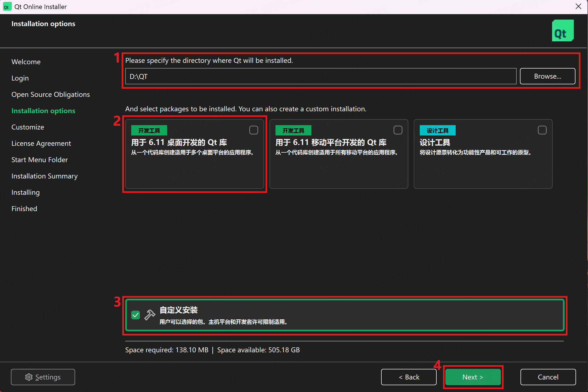Check the 6.11 mobile platform Qt library box

pos(398,130)
